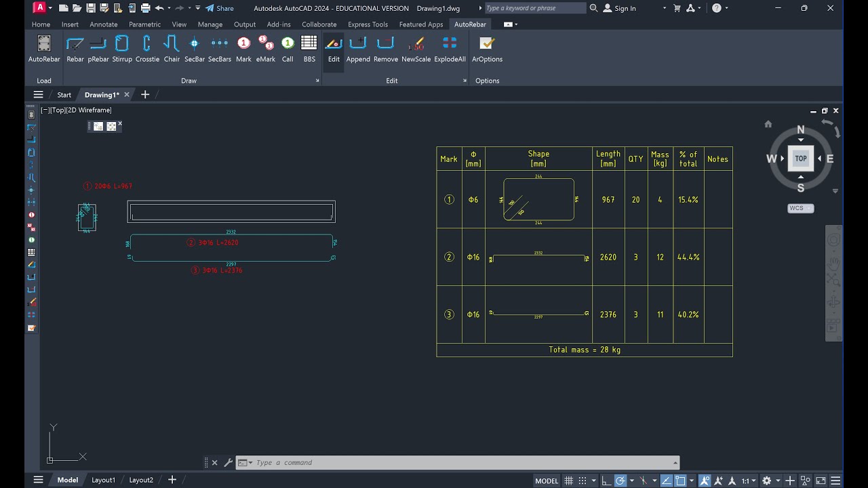Close the Drawing1 file tab
Viewport: 868px width, 488px height.
click(x=126, y=95)
